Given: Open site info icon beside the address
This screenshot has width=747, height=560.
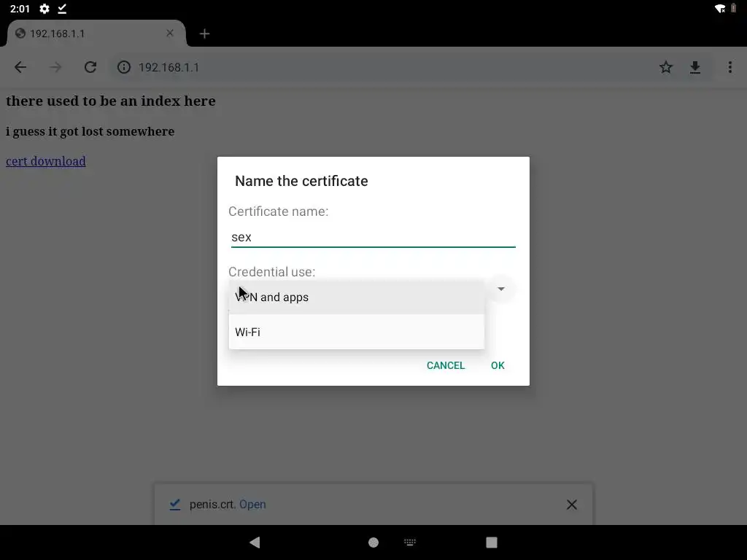Looking at the screenshot, I should pos(124,67).
